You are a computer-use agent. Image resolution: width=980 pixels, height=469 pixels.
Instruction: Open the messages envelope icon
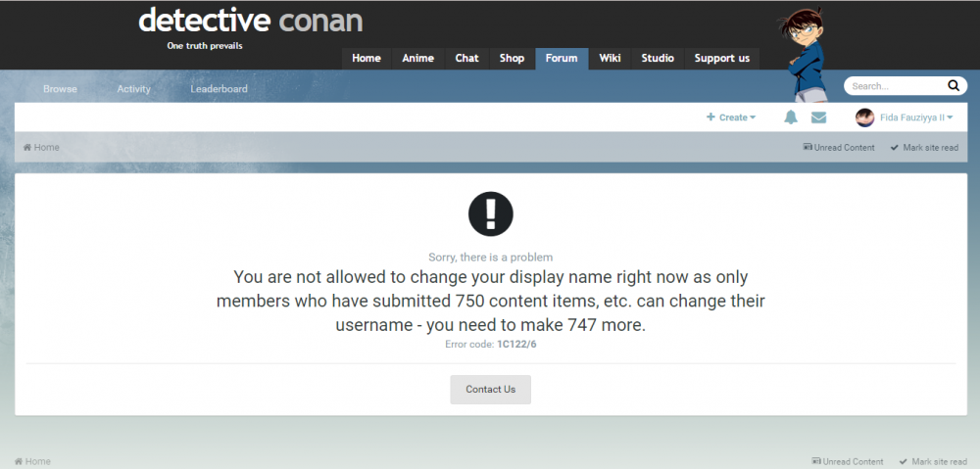[x=818, y=117]
